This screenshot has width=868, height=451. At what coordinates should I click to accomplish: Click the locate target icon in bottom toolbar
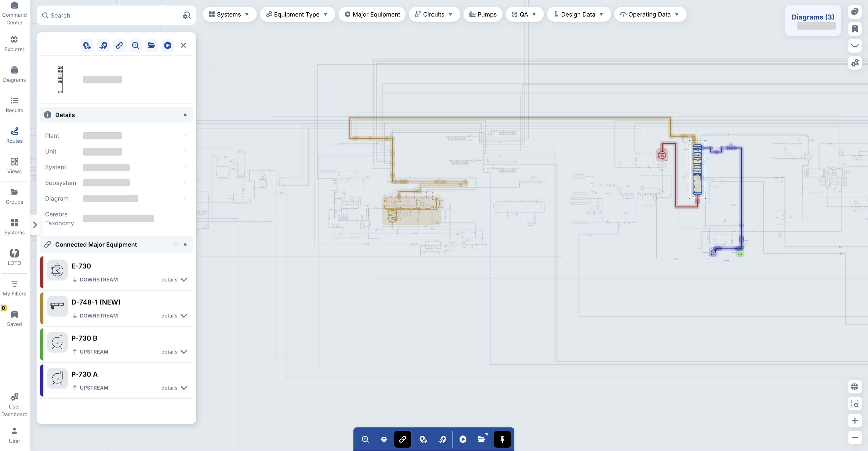tap(384, 439)
